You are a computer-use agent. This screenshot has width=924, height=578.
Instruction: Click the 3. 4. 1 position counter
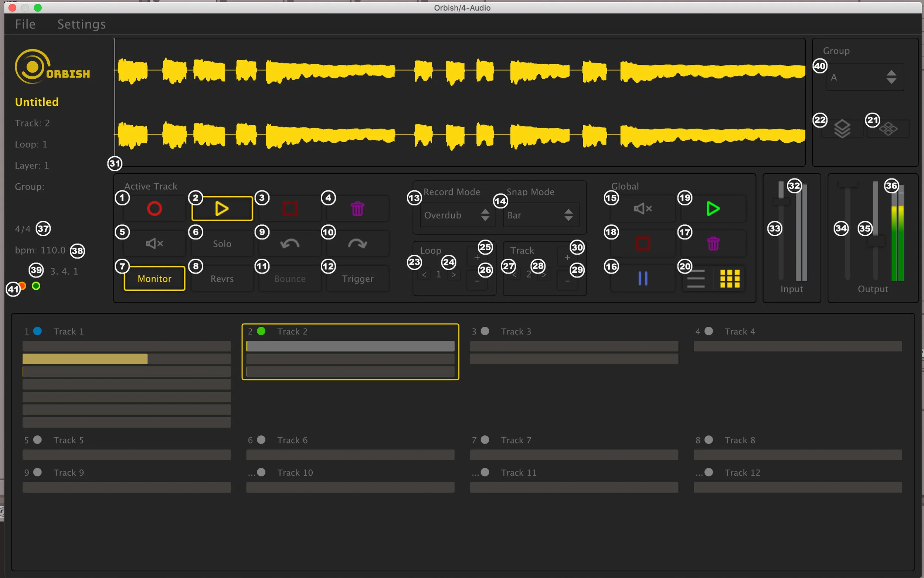pyautogui.click(x=64, y=271)
